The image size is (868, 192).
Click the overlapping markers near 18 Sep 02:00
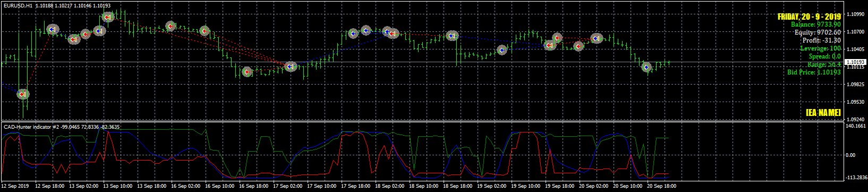point(390,33)
